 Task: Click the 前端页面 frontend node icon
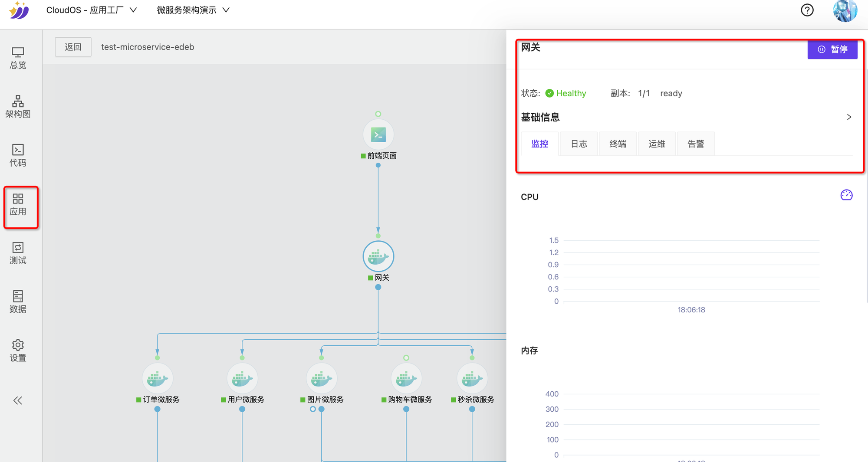378,134
